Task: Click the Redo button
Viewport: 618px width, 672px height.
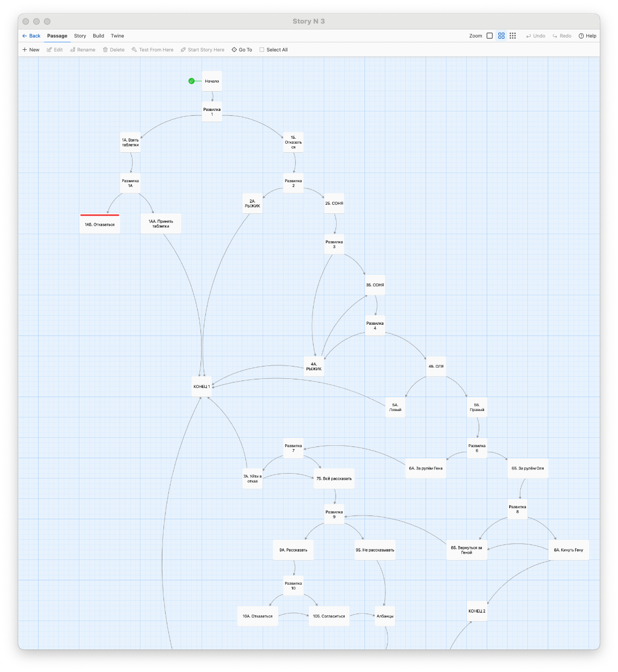Action: point(562,36)
